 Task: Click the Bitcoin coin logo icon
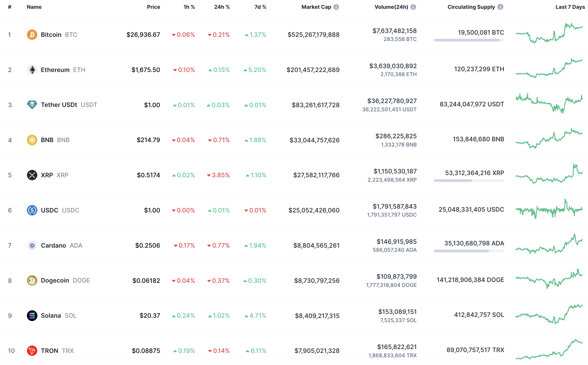click(32, 35)
